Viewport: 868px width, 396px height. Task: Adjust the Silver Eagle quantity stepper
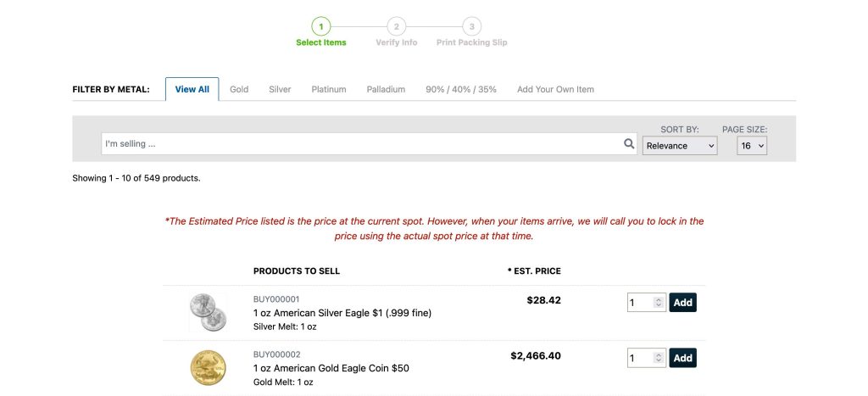(x=658, y=303)
